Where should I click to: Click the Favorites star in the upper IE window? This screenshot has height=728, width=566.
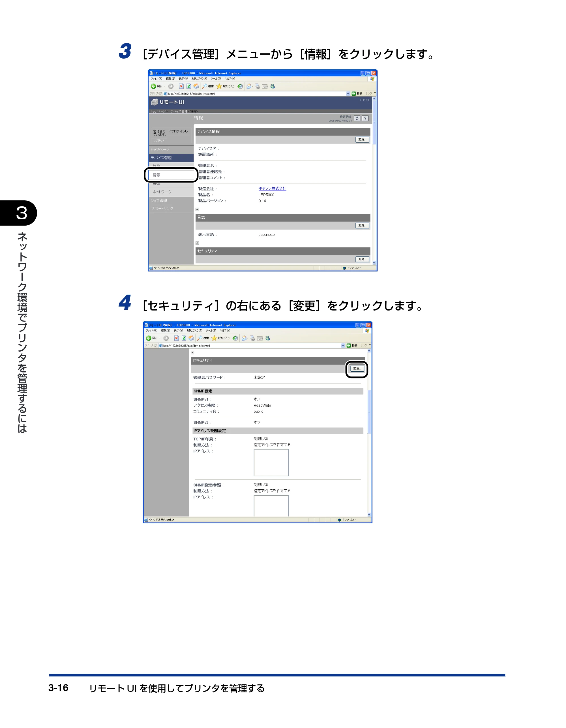pyautogui.click(x=219, y=86)
